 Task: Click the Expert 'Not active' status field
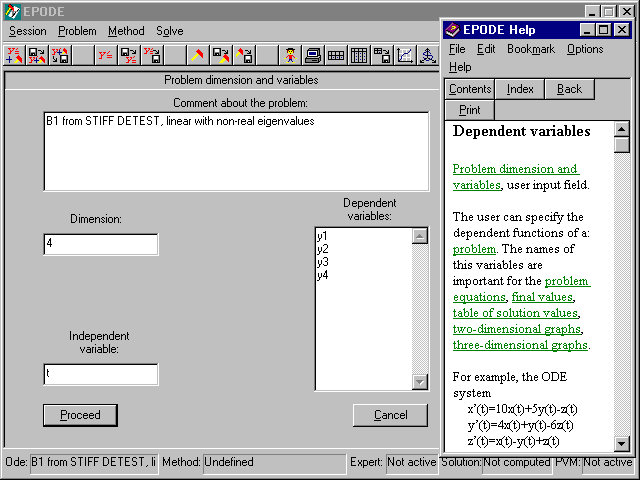412,462
